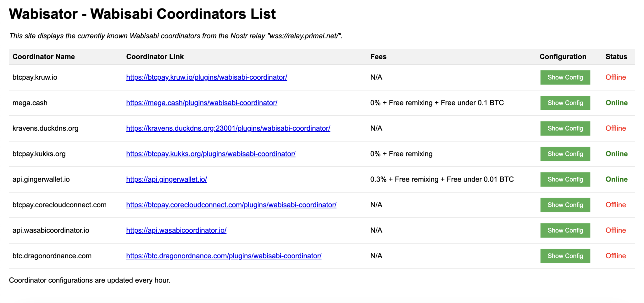Click the Status column header

[616, 57]
